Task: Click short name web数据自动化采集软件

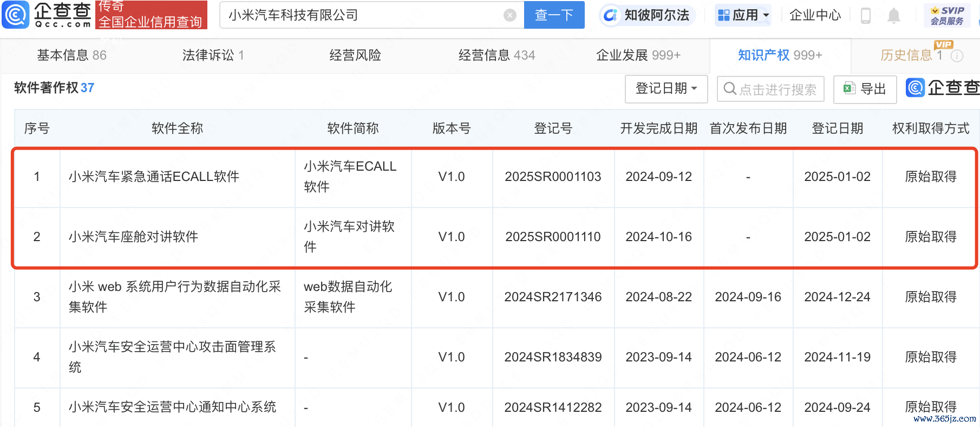Action: click(348, 297)
